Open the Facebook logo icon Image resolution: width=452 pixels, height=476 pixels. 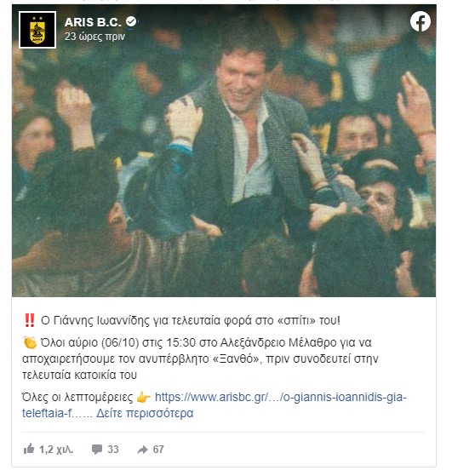tap(421, 21)
